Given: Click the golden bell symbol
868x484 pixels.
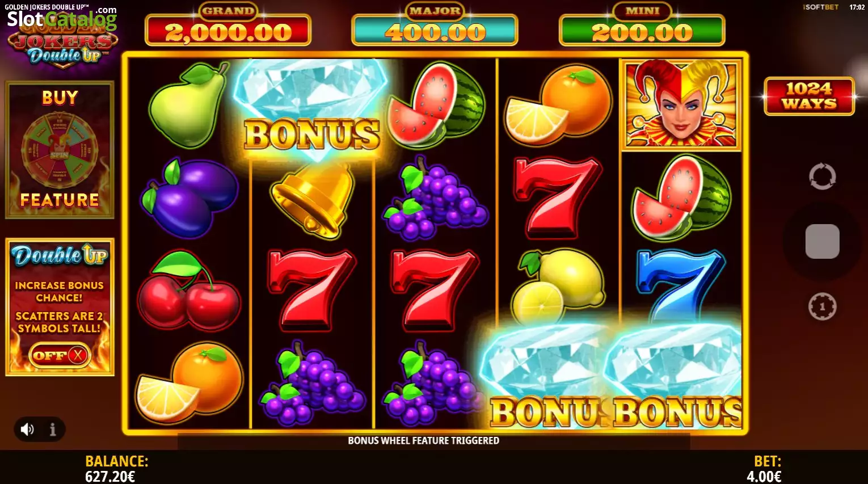Looking at the screenshot, I should tap(312, 200).
